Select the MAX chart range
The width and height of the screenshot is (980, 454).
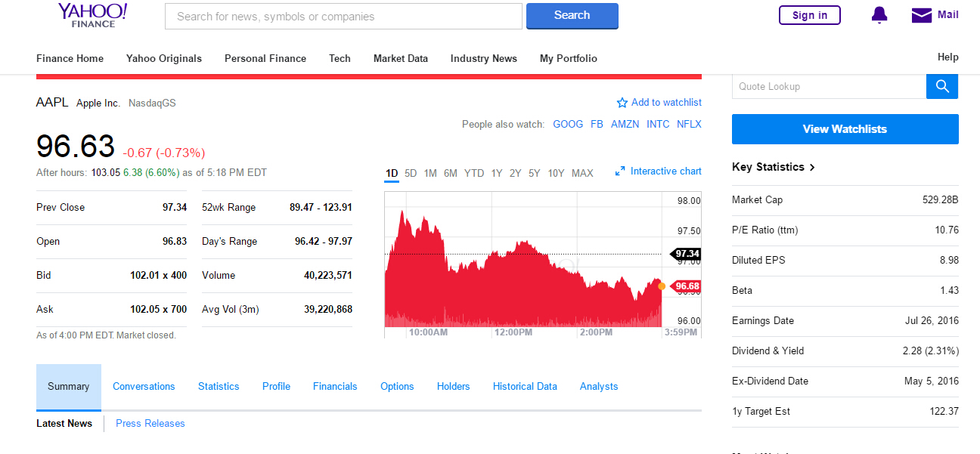[x=582, y=173]
